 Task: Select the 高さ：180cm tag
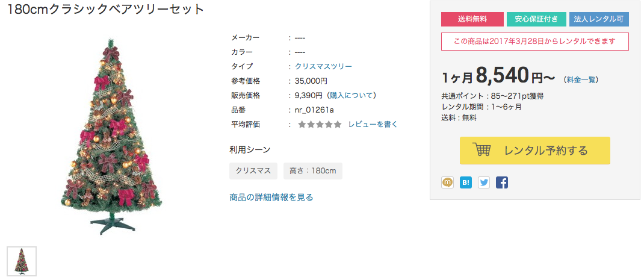[x=312, y=171]
